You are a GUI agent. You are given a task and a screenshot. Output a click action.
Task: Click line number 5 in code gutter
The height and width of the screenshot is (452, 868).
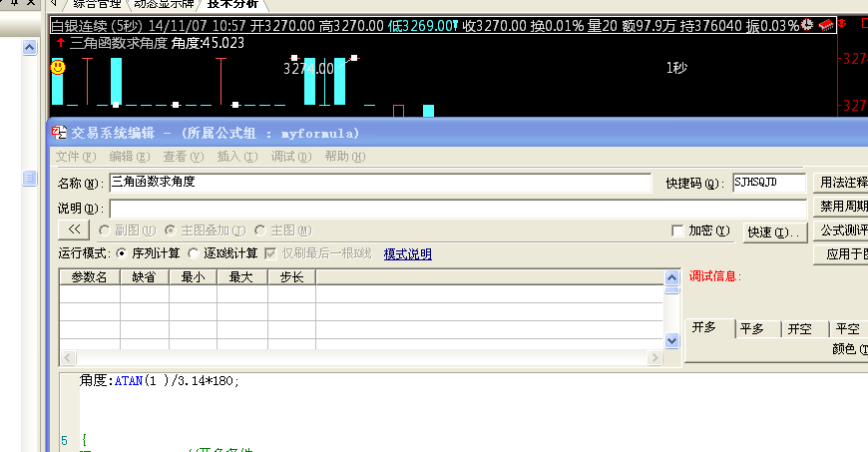(x=64, y=441)
